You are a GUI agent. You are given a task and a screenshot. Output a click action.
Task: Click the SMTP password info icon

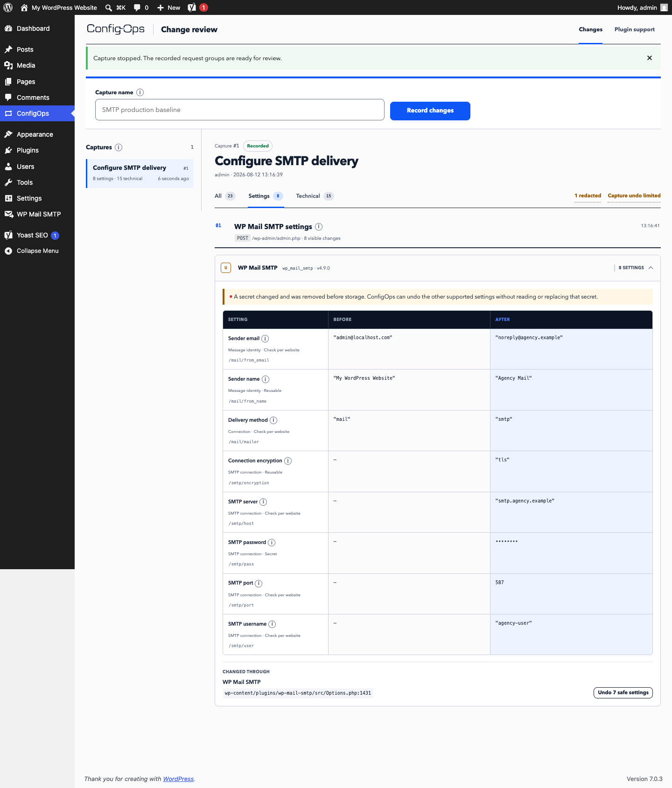click(x=272, y=543)
